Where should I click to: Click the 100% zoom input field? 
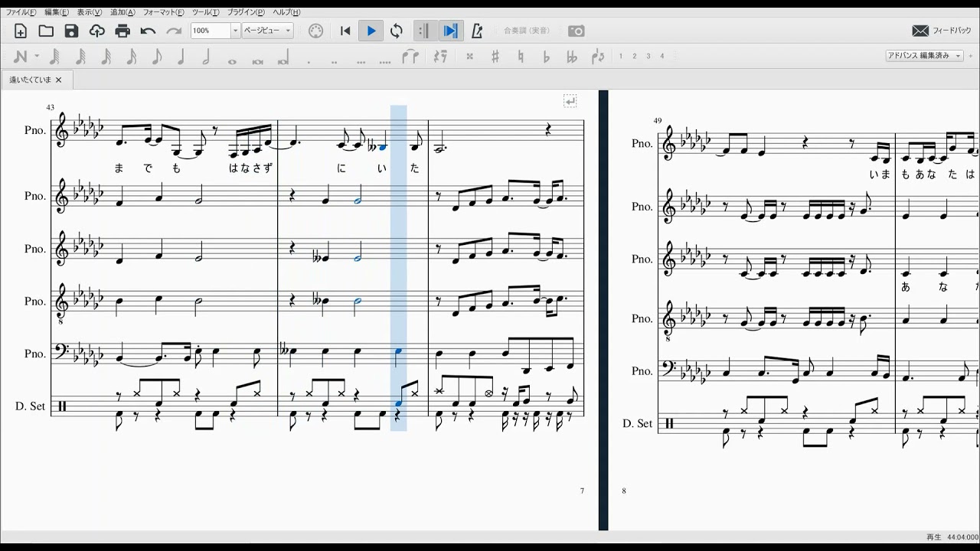point(211,31)
